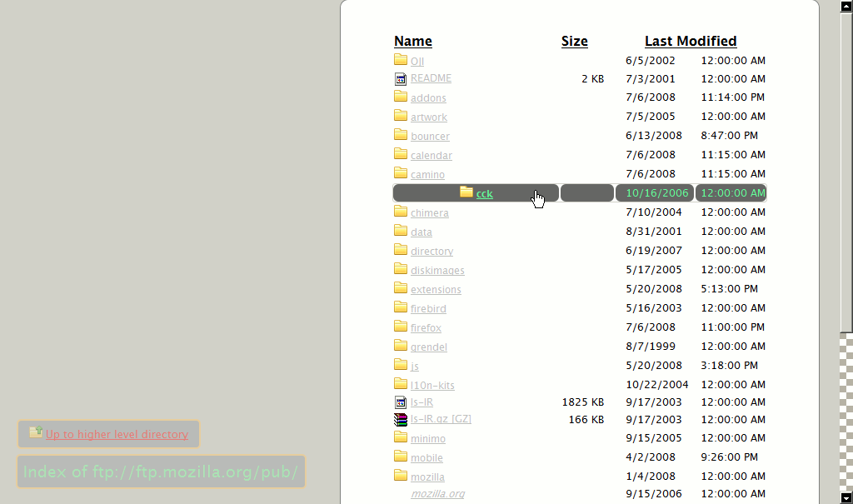Click the folder icon beside mobile
Image resolution: width=853 pixels, height=504 pixels.
(x=401, y=457)
